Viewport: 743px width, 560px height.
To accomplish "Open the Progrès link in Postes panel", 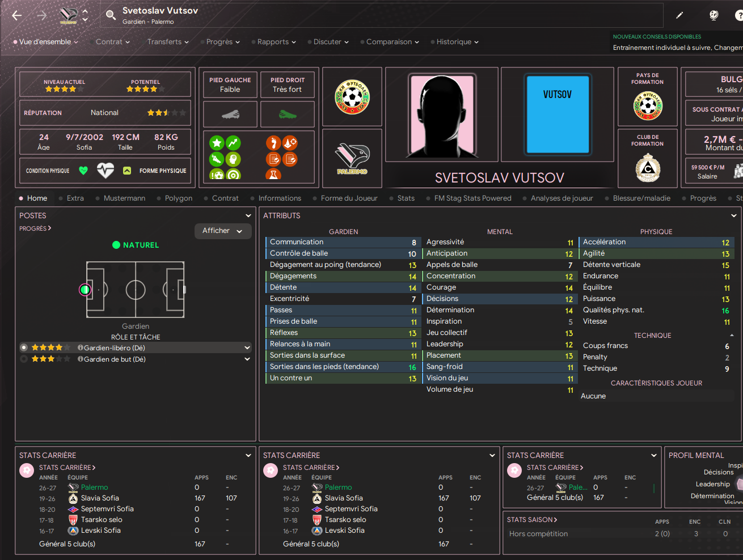I will (x=35, y=228).
